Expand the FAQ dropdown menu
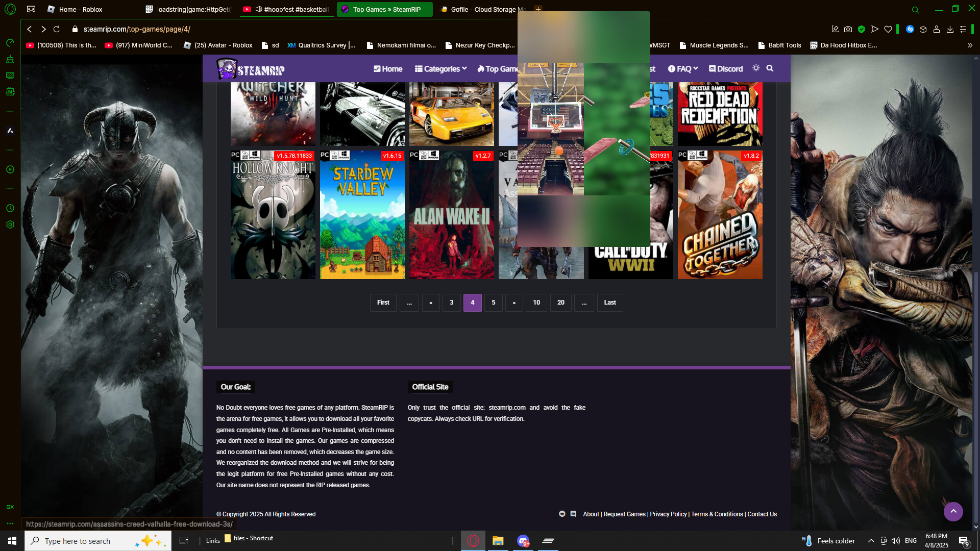The height and width of the screenshot is (551, 980). point(683,69)
